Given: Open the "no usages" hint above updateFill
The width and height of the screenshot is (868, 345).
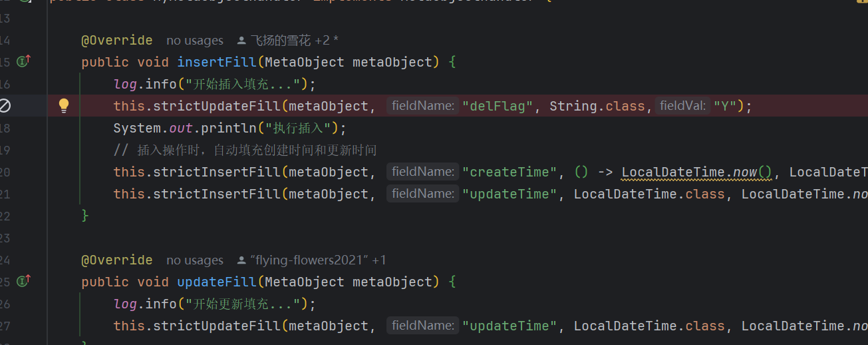Looking at the screenshot, I should click(x=194, y=260).
